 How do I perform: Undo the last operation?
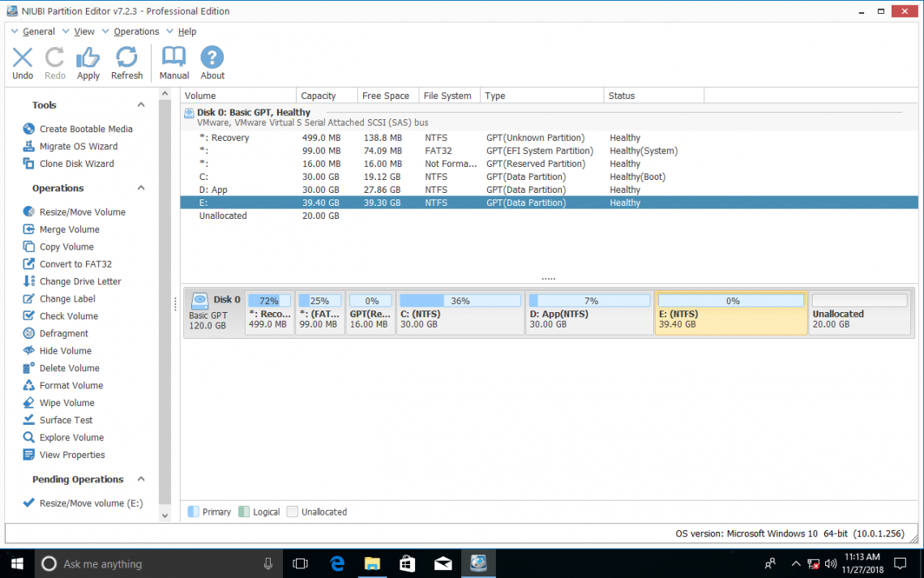pyautogui.click(x=22, y=62)
